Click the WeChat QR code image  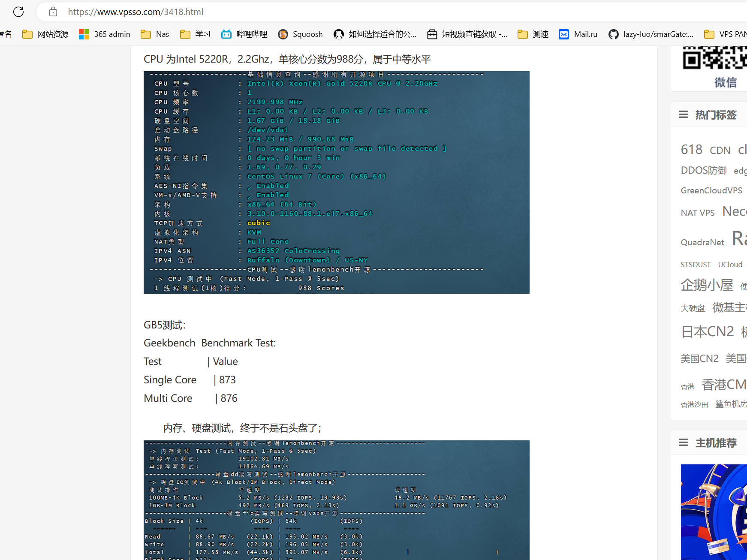click(x=714, y=58)
